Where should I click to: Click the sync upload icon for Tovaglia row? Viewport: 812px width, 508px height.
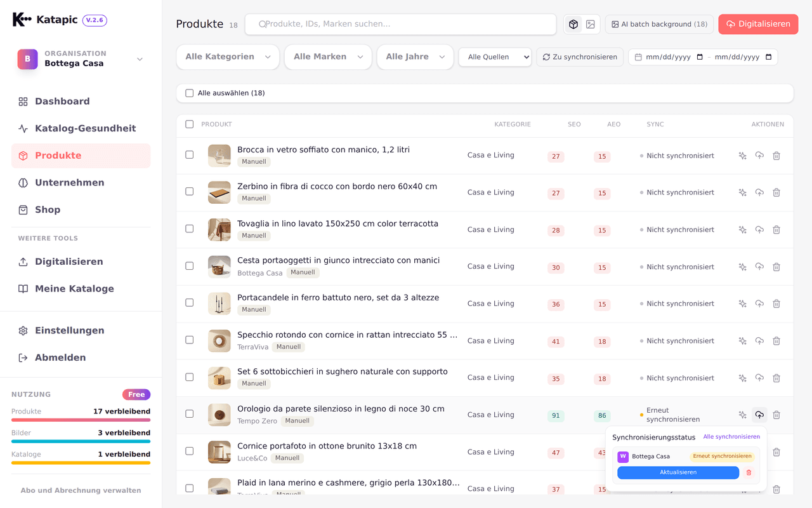[759, 230]
